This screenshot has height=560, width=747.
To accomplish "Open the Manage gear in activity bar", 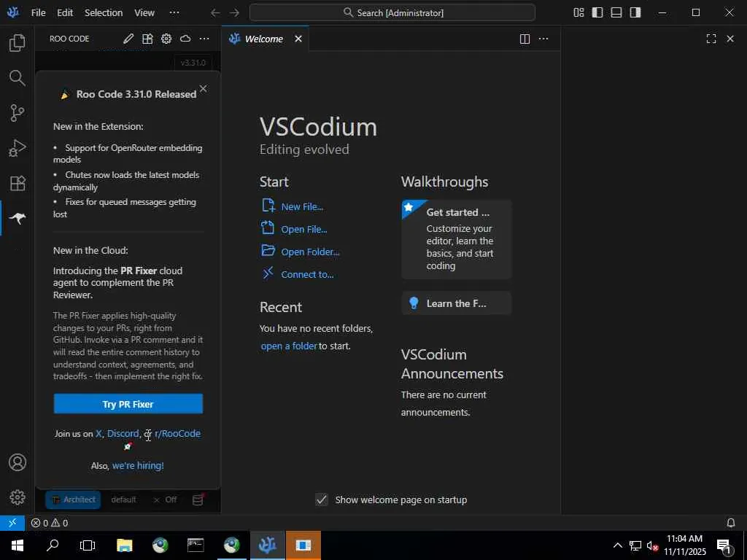I will click(x=18, y=497).
